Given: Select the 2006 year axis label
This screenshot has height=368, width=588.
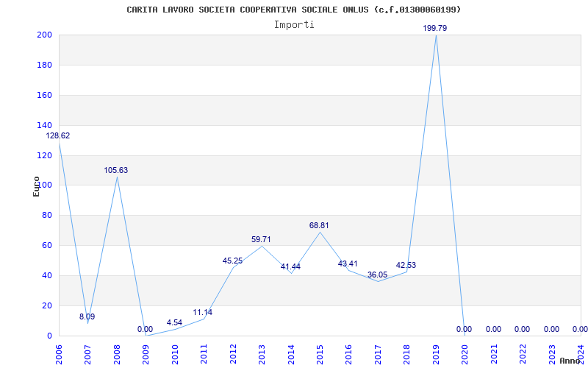Looking at the screenshot, I should click(59, 354).
